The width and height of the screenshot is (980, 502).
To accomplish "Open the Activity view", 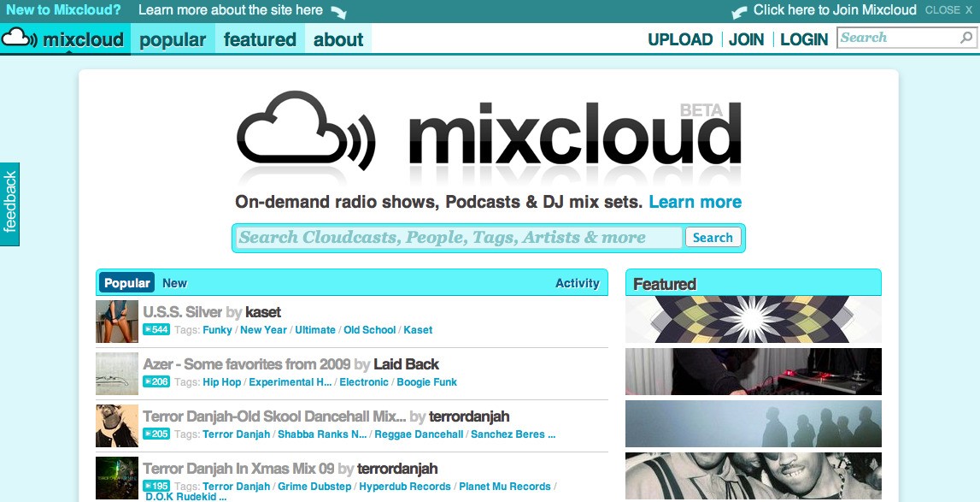I will pyautogui.click(x=578, y=282).
